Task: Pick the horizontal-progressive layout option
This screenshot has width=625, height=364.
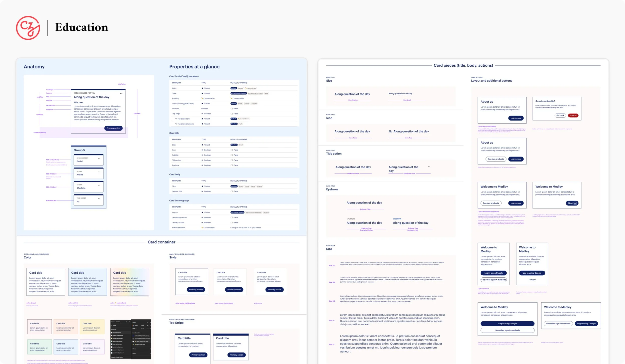Action: [253, 212]
